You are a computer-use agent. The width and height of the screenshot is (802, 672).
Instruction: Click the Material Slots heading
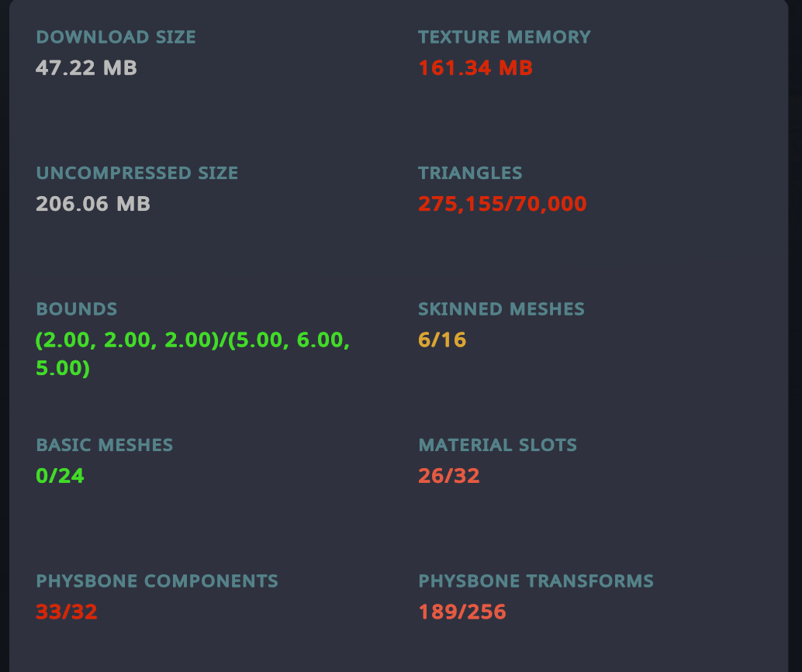(x=498, y=445)
